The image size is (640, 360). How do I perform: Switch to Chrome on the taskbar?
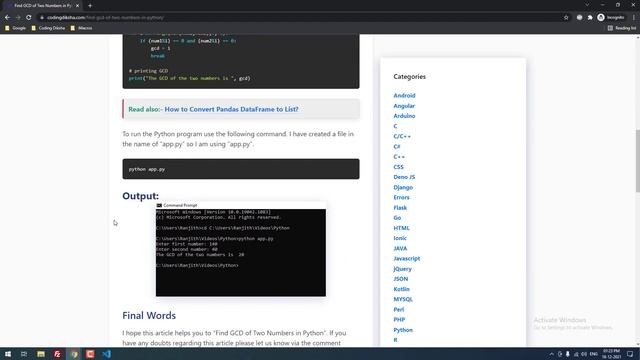(x=74, y=354)
